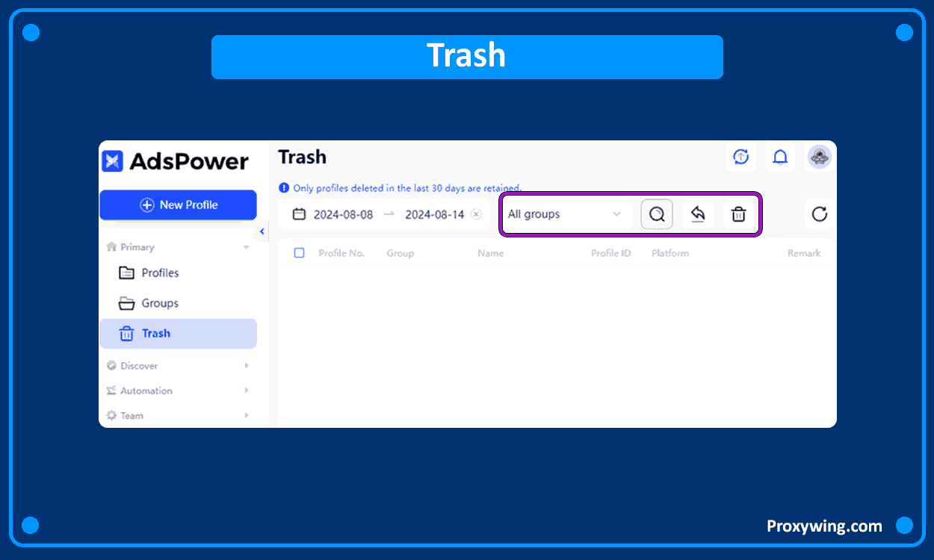This screenshot has width=934, height=560.
Task: Expand the Discover section
Action: click(246, 366)
